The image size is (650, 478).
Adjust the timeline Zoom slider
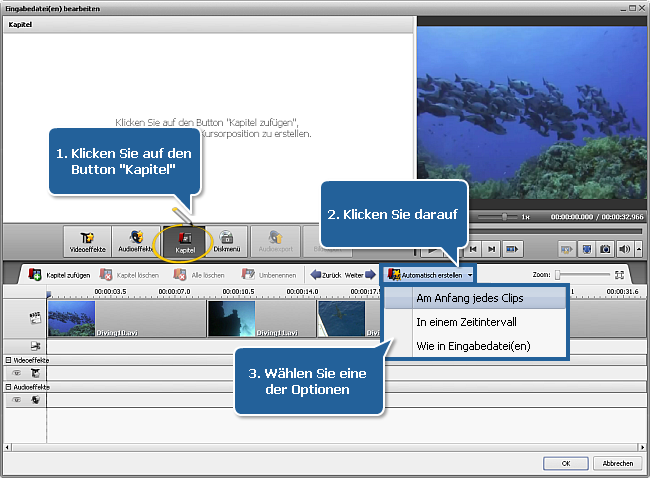pyautogui.click(x=560, y=274)
